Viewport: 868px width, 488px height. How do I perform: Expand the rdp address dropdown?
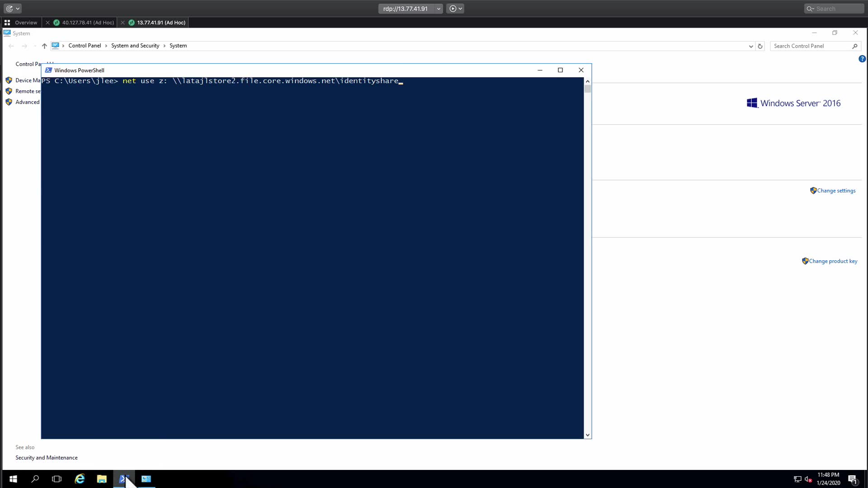coord(439,9)
